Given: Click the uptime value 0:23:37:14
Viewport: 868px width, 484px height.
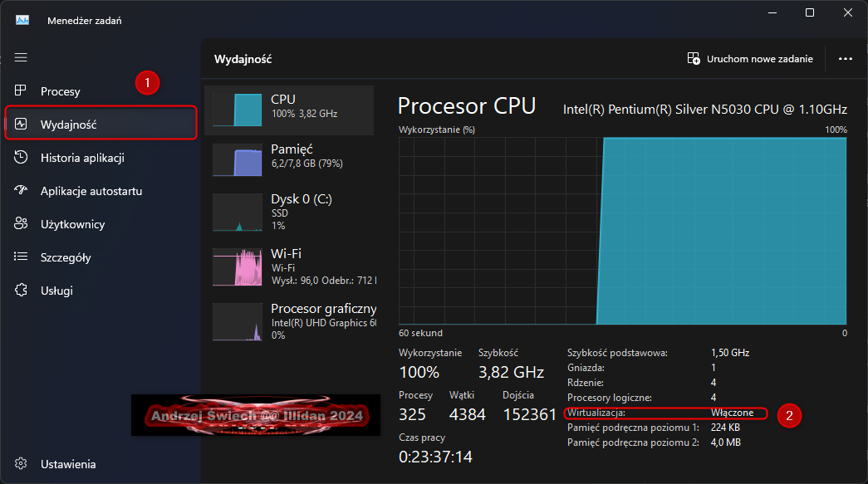Looking at the screenshot, I should tap(435, 457).
